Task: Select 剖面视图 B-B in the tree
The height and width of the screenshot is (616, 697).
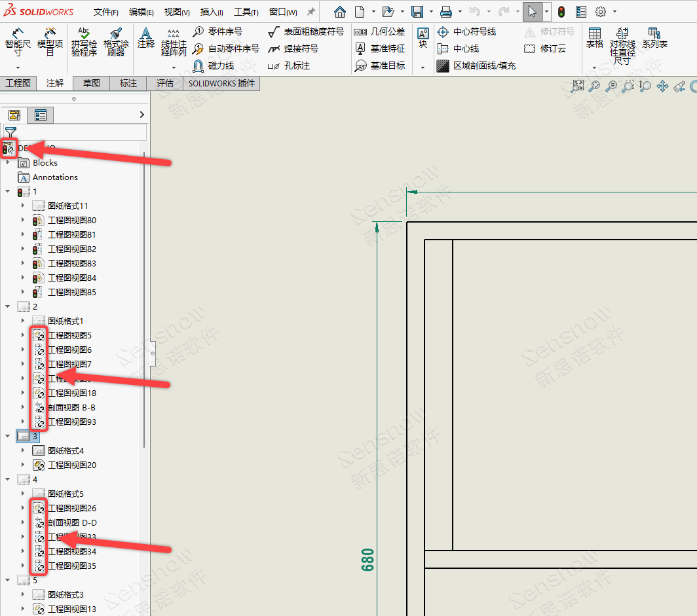Action: [x=71, y=408]
